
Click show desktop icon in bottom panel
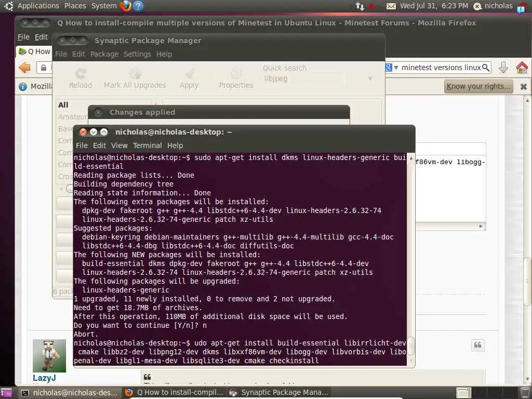[x=6, y=393]
